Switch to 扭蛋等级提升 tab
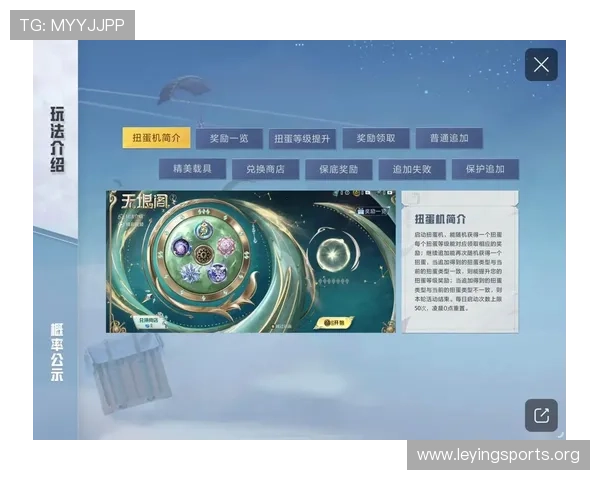 click(302, 139)
